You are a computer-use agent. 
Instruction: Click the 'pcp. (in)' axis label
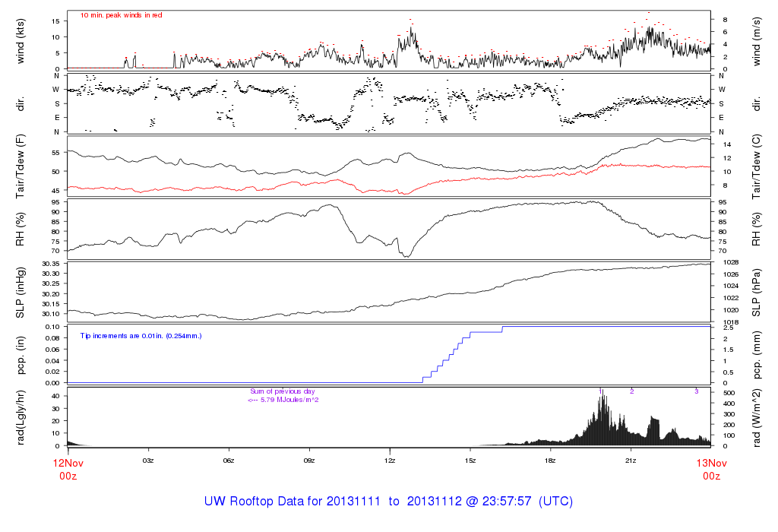click(x=21, y=356)
